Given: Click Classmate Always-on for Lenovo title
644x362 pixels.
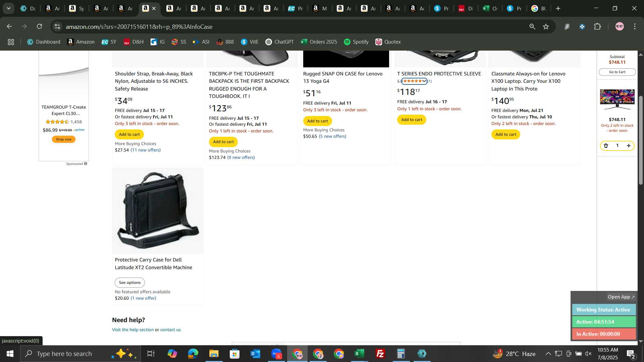Looking at the screenshot, I should point(528,81).
